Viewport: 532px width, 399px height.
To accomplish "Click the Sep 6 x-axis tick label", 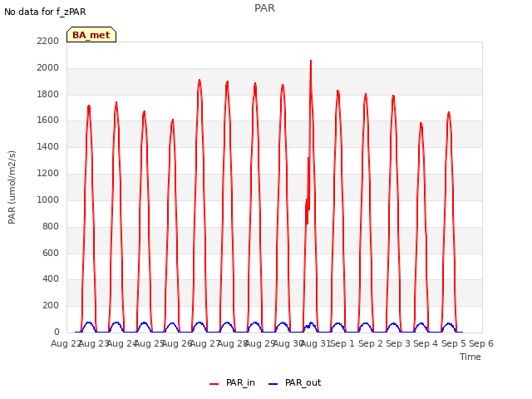I will (x=481, y=343).
